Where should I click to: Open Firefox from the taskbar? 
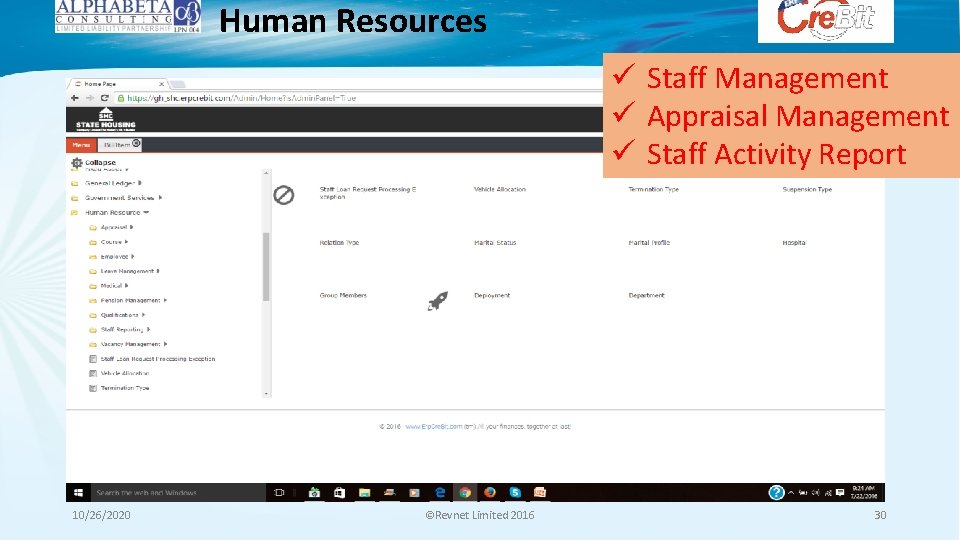point(490,492)
